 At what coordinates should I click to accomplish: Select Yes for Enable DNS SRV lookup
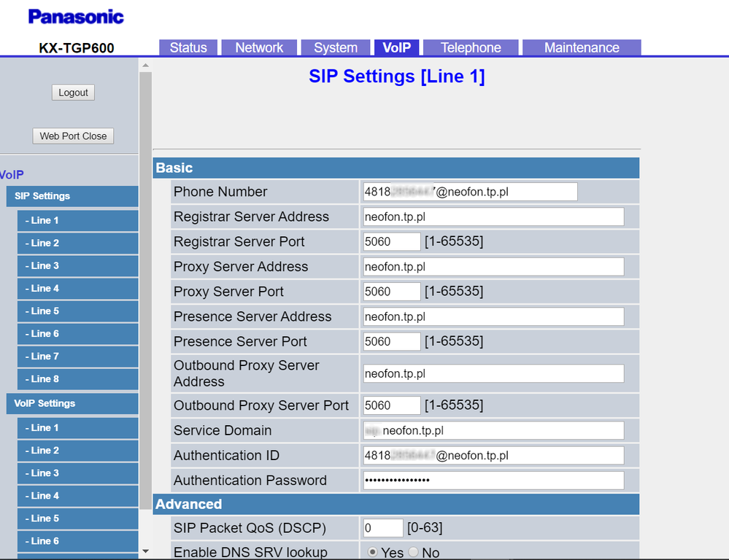point(373,552)
